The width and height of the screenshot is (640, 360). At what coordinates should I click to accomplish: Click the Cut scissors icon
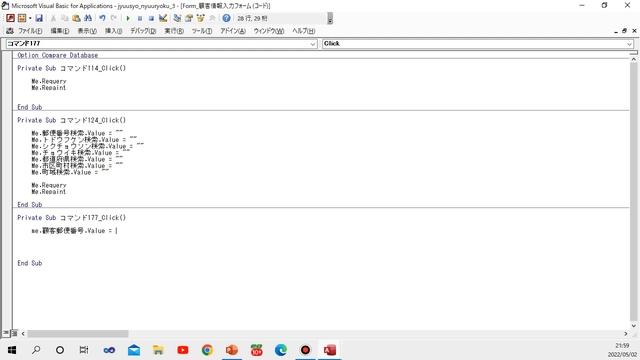[53, 18]
